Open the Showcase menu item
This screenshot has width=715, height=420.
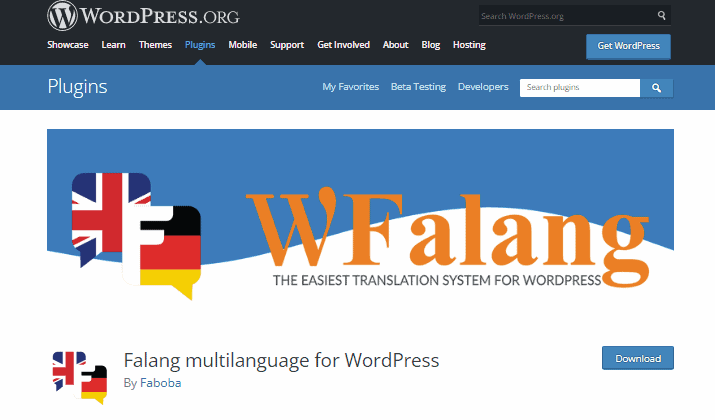tap(67, 45)
